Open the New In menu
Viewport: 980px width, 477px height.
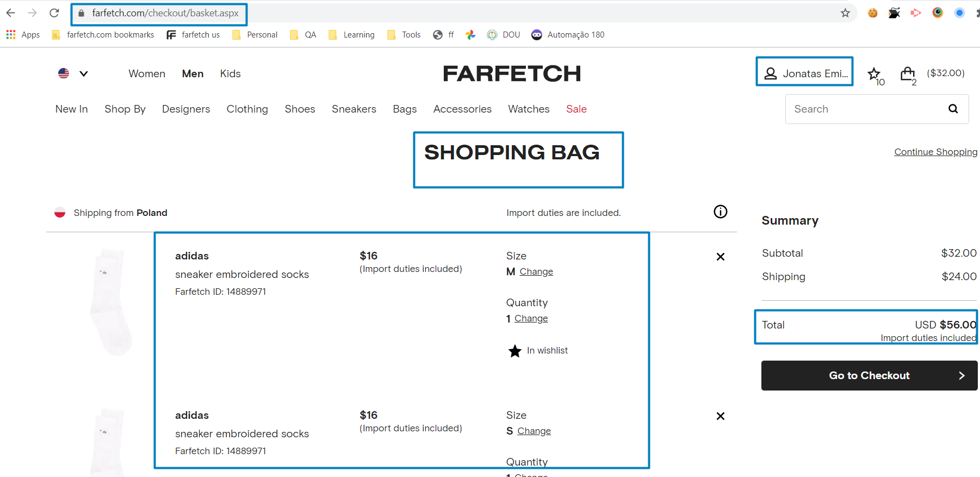(71, 109)
